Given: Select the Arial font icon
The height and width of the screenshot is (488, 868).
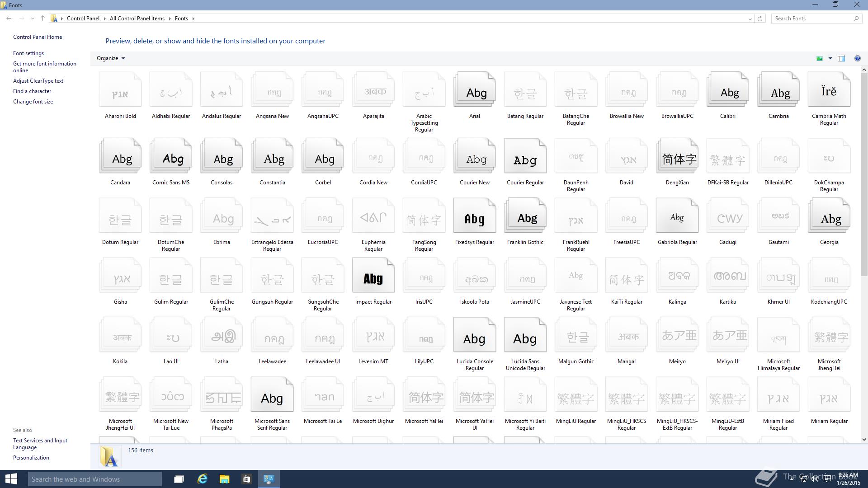Looking at the screenshot, I should [475, 89].
